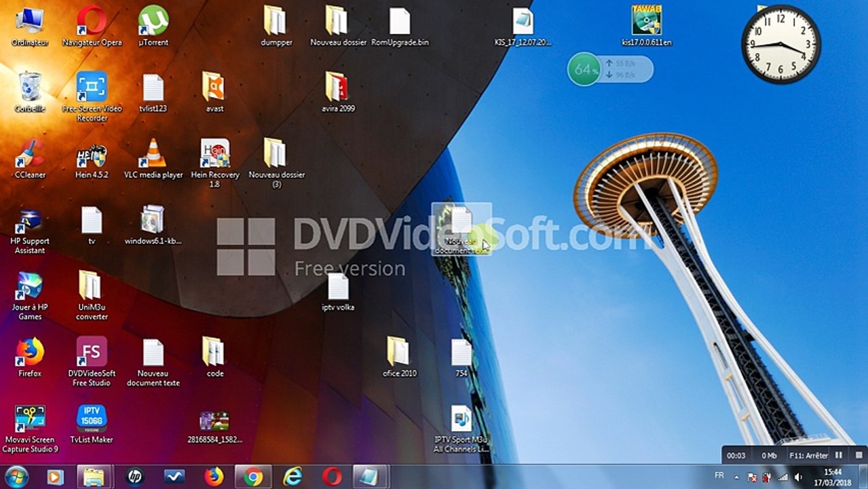Open the ofice 2010 folder
This screenshot has height=489, width=868.
tap(399, 357)
